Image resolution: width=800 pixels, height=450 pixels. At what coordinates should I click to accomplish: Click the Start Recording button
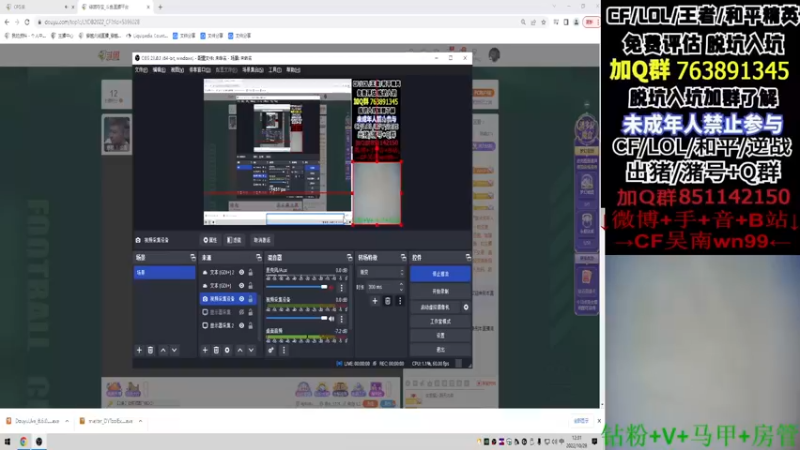click(440, 291)
